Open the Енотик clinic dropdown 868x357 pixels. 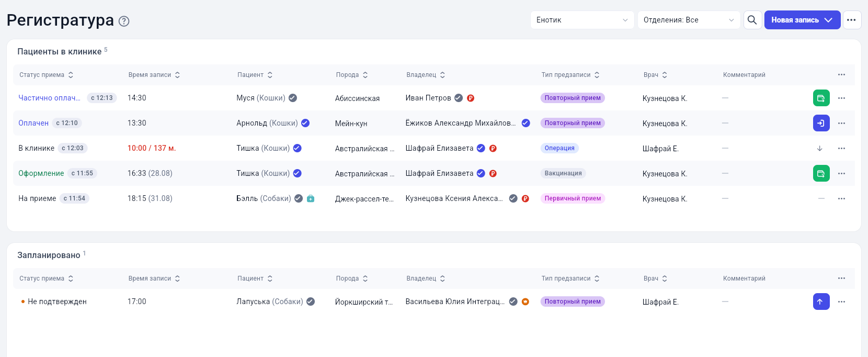pos(582,20)
